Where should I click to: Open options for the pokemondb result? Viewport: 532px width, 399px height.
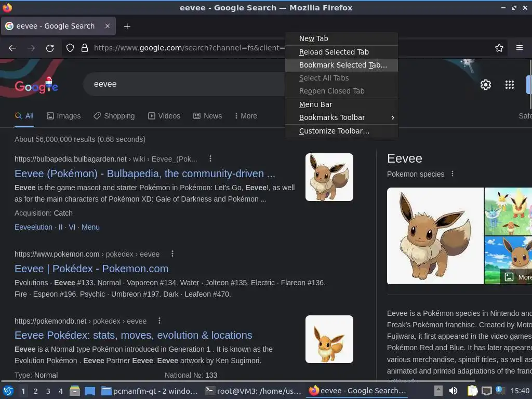tap(159, 321)
